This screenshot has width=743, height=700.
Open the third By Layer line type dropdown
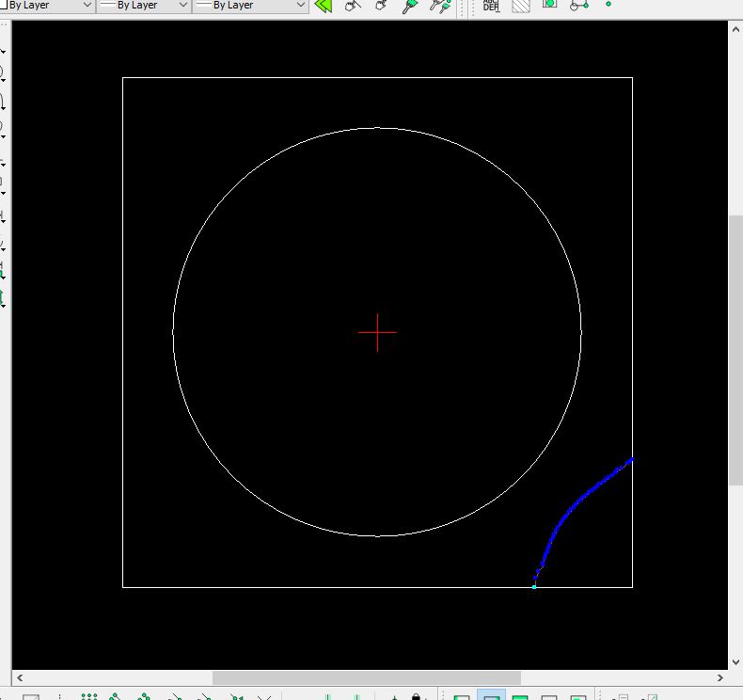point(251,6)
